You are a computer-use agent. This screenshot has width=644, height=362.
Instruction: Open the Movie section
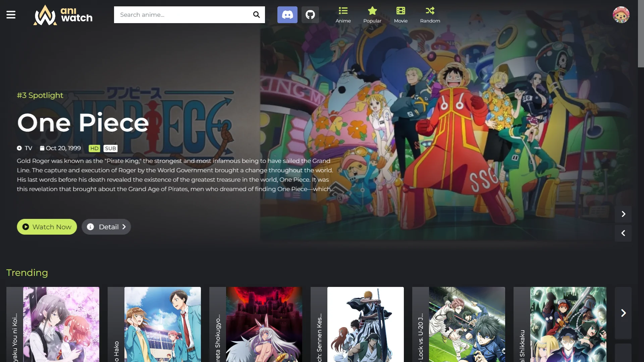(400, 15)
